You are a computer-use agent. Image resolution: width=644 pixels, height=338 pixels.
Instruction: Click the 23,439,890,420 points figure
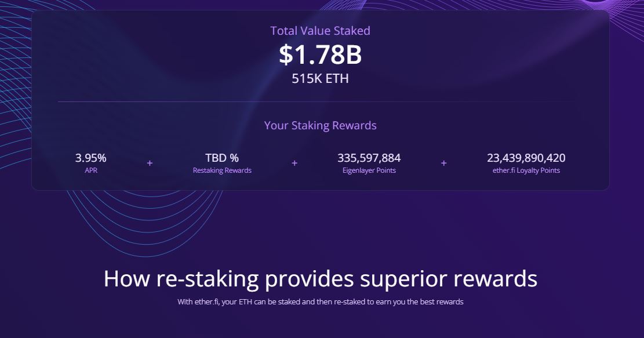coord(526,158)
